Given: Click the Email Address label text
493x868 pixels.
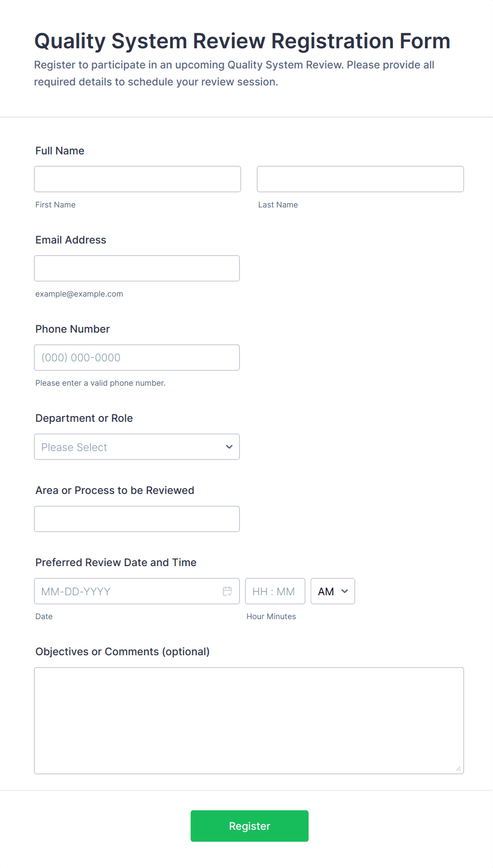Looking at the screenshot, I should [71, 240].
